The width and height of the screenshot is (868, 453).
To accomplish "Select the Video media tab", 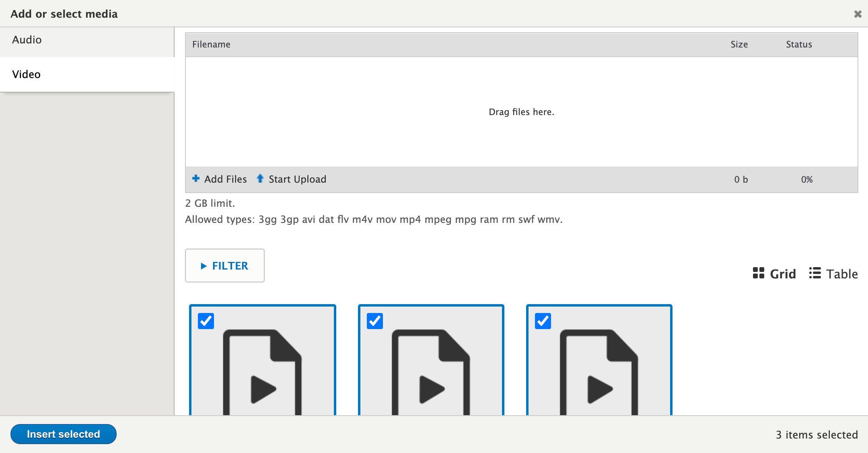I will [27, 74].
